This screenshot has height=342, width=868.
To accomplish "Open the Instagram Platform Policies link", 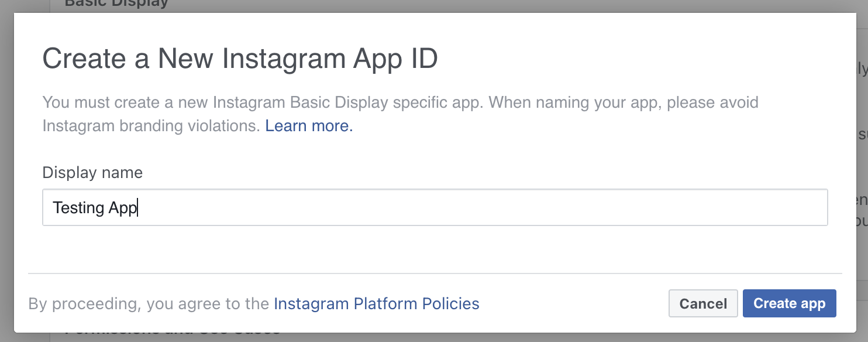I will point(377,303).
